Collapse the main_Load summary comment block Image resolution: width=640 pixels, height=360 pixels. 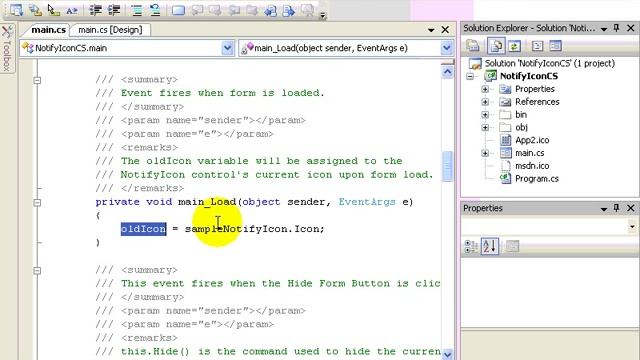(37, 80)
